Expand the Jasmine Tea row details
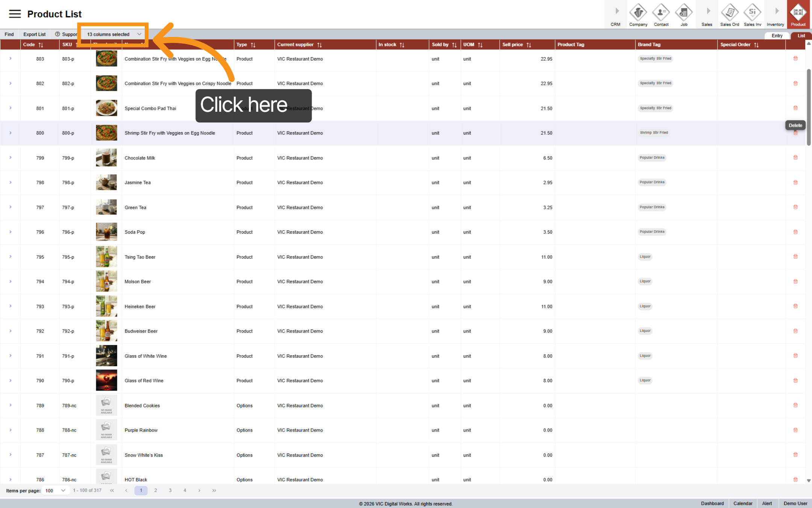Screen dimensions: 812x508 (x=11, y=183)
